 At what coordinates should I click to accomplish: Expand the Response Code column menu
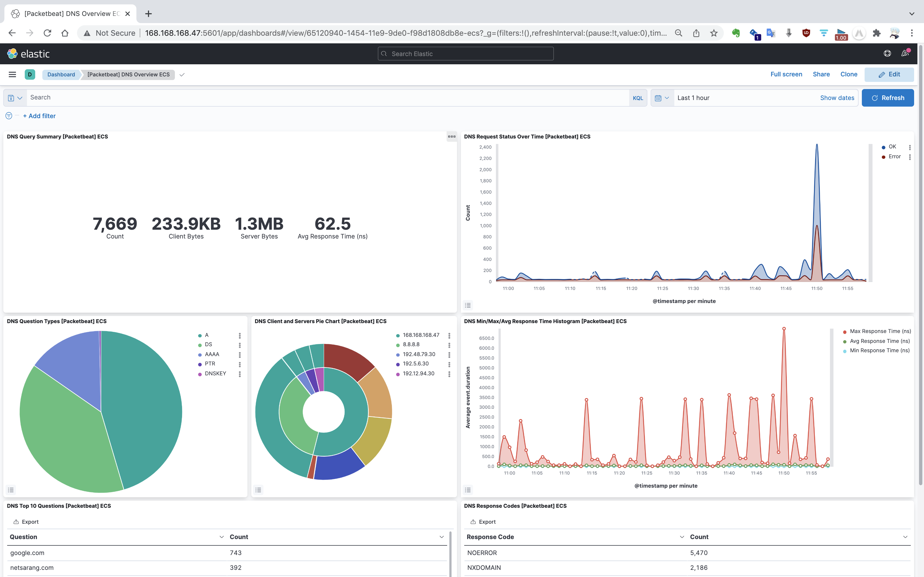(x=682, y=537)
